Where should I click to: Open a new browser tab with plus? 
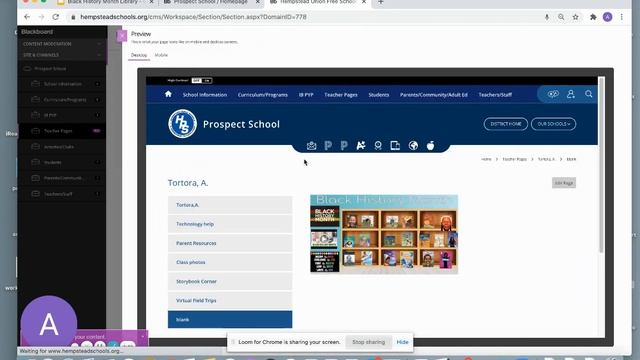point(380,2)
